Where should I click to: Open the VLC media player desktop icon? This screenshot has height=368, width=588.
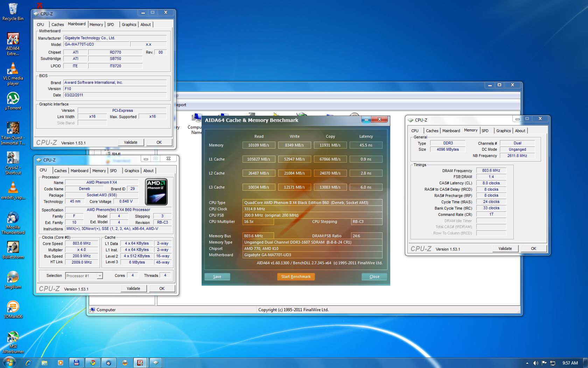(13, 74)
